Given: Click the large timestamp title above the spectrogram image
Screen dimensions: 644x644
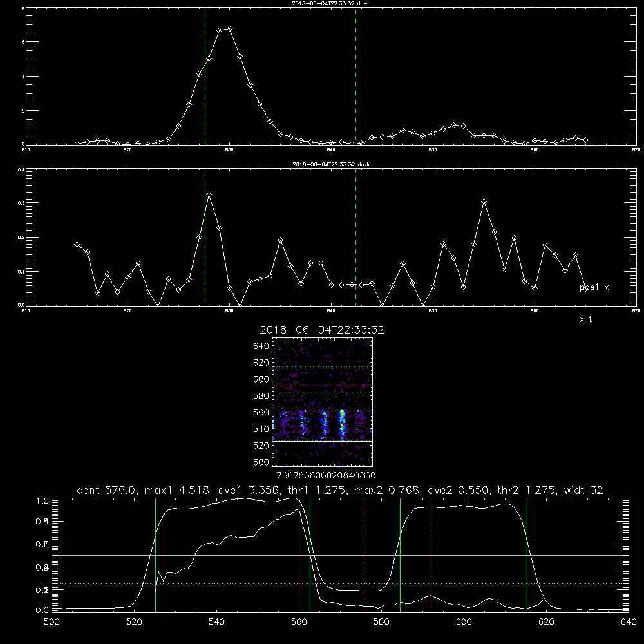Looking at the screenshot, I should 322,330.
